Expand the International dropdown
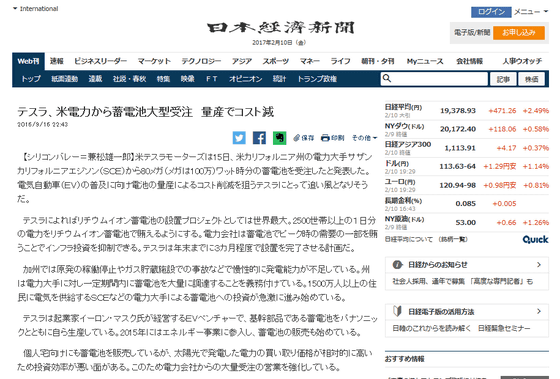 click(35, 9)
